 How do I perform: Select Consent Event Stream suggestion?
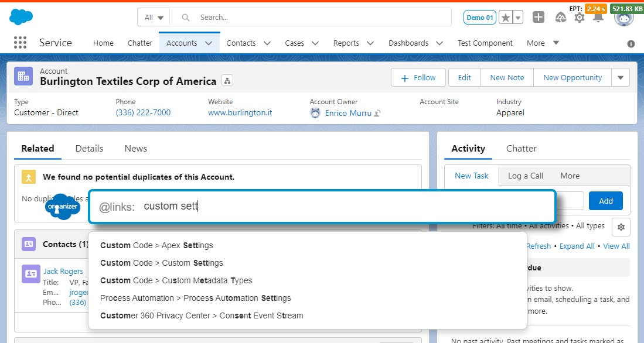point(202,316)
